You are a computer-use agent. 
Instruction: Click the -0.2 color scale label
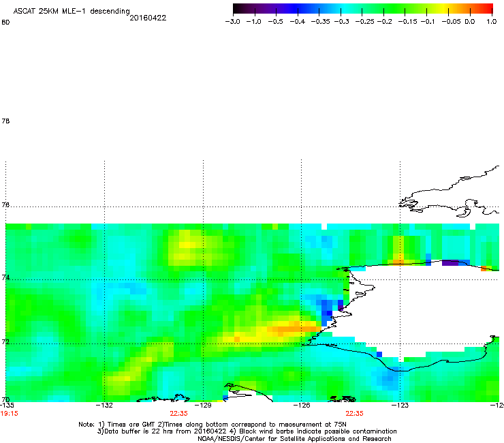pos(384,22)
